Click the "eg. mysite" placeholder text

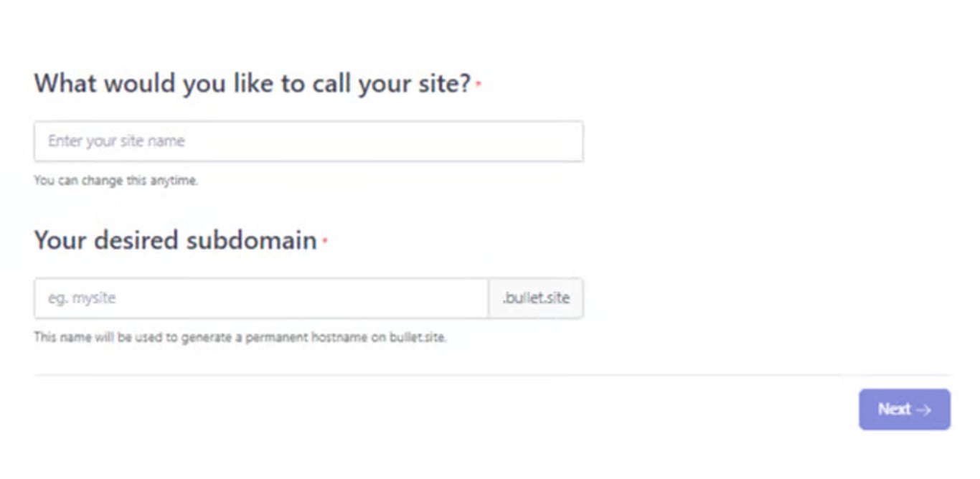pos(82,298)
